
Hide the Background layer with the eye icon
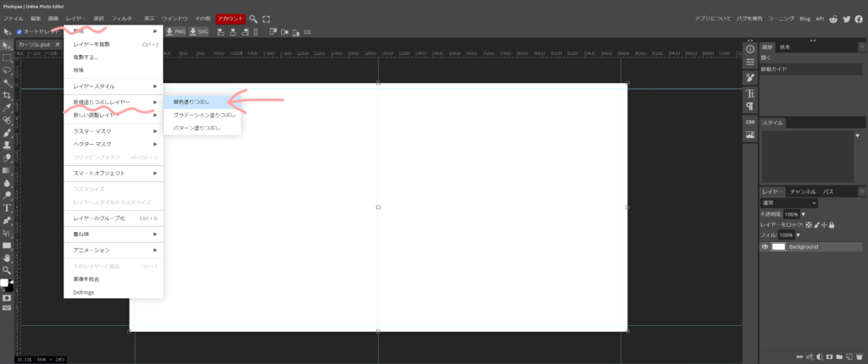(x=765, y=246)
